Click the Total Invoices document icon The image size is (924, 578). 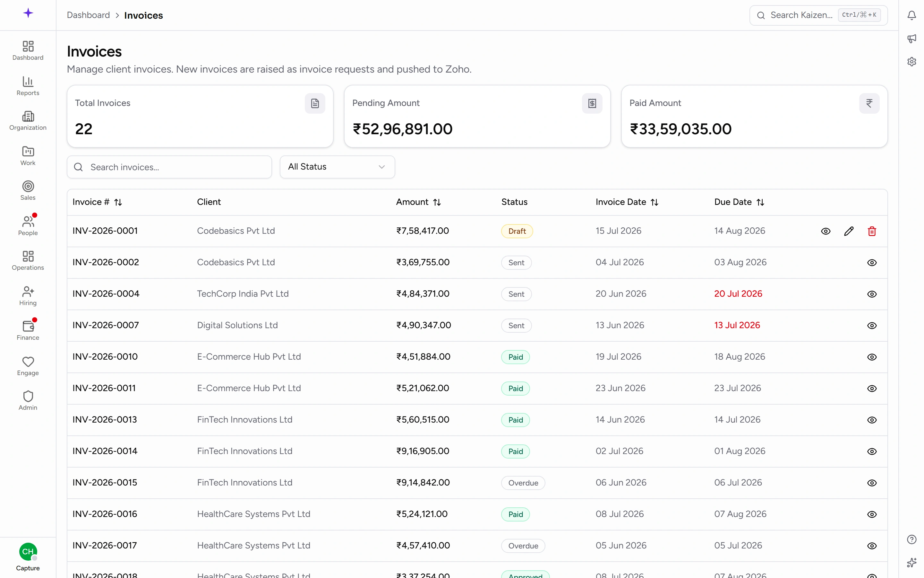tap(315, 103)
